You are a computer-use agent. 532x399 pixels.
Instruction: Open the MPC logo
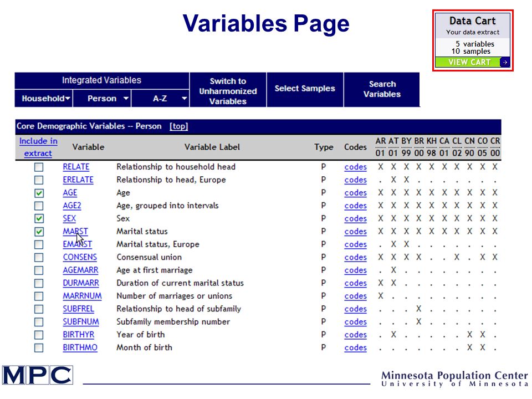(38, 375)
